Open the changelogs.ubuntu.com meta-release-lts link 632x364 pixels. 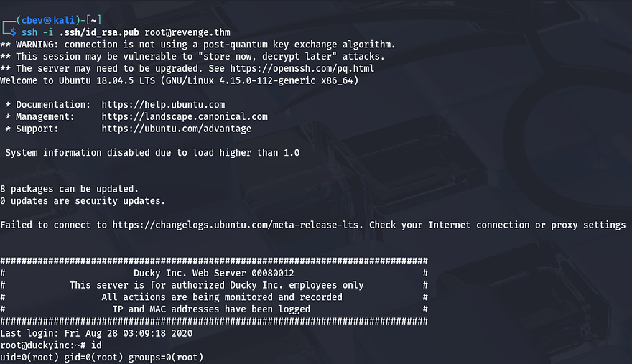point(236,225)
